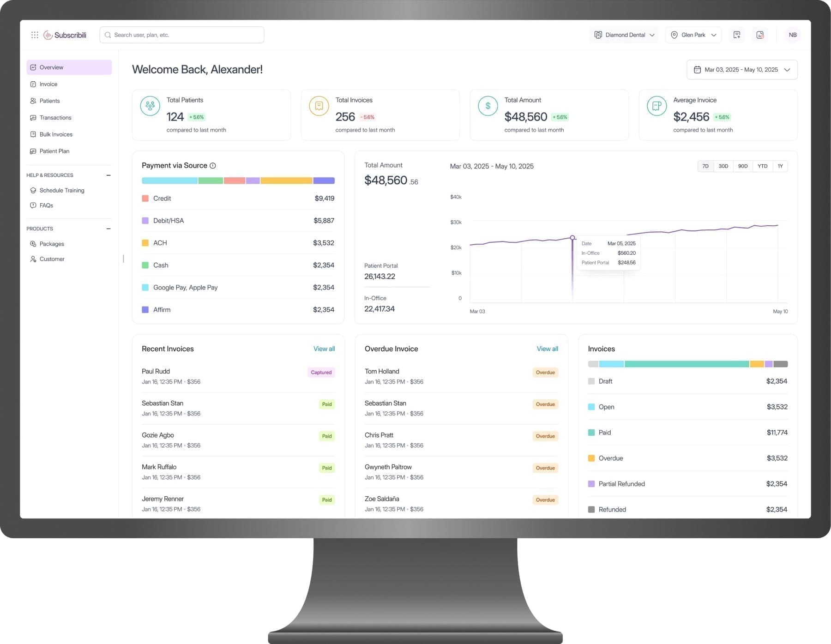Click the Credit color swatch
This screenshot has height=644, width=831.
(x=145, y=199)
